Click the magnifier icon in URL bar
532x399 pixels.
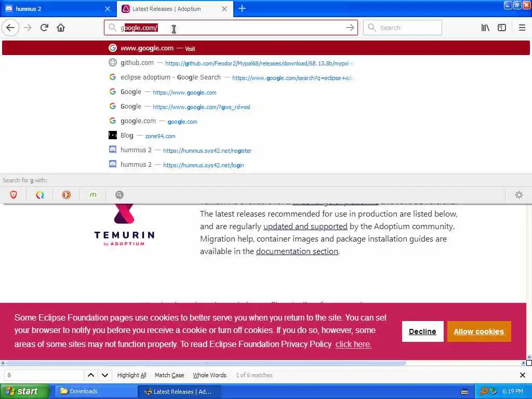click(113, 28)
